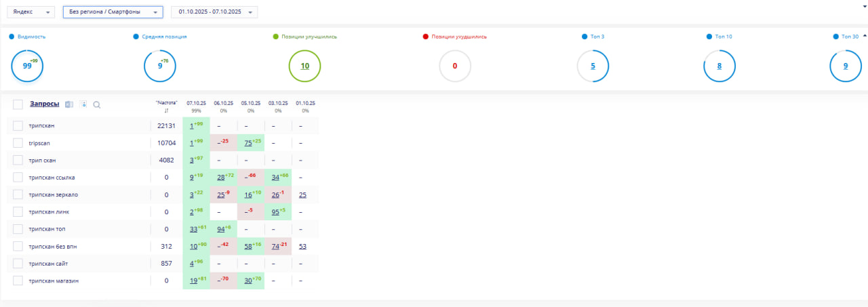This screenshot has height=307, width=868.
Task: Collapse the summary panel with top-right arrow
Action: pos(865,6)
